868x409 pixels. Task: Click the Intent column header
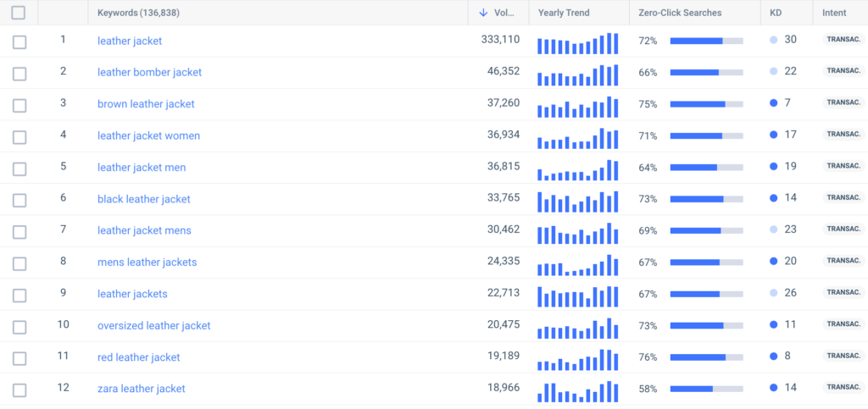click(x=834, y=13)
